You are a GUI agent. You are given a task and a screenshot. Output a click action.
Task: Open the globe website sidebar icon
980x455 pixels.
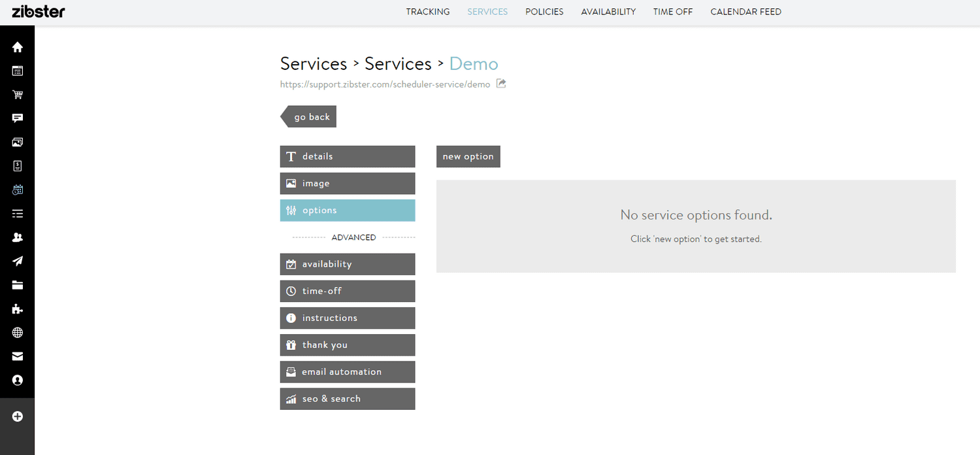[x=17, y=332]
